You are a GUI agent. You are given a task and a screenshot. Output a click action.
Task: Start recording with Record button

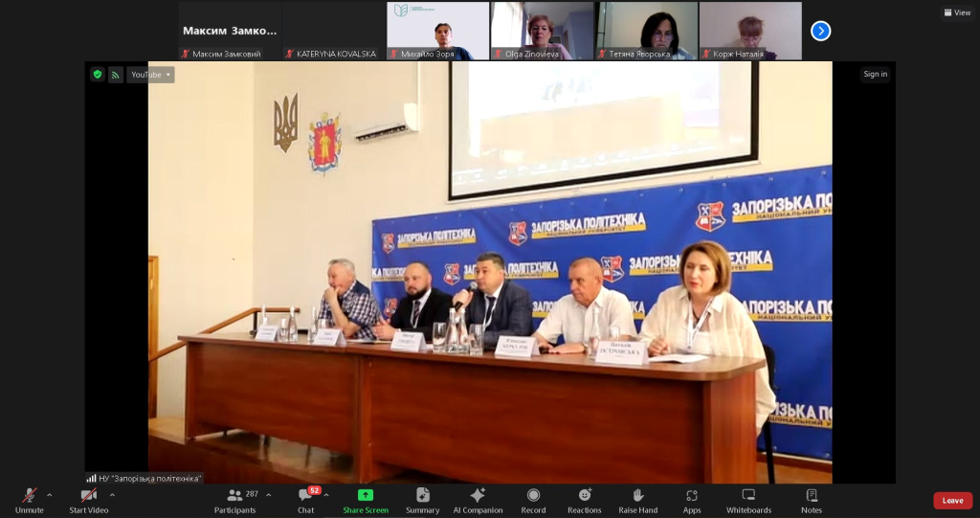[533, 501]
